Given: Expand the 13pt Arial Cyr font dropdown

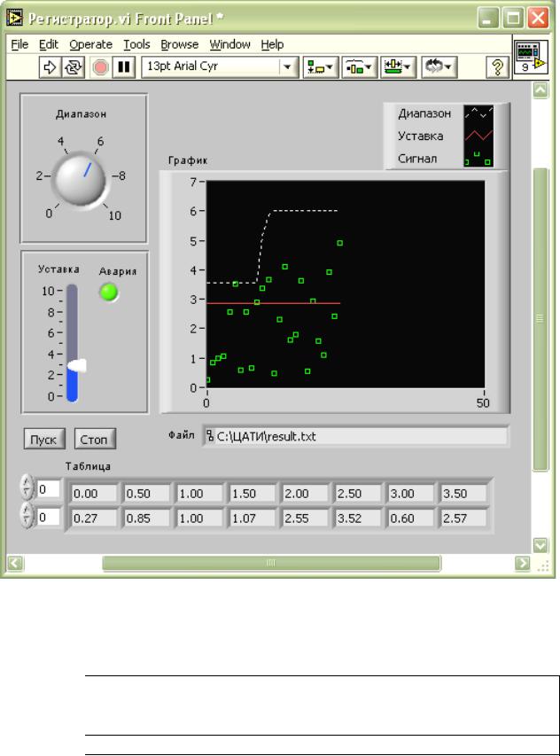Looking at the screenshot, I should pyautogui.click(x=288, y=67).
